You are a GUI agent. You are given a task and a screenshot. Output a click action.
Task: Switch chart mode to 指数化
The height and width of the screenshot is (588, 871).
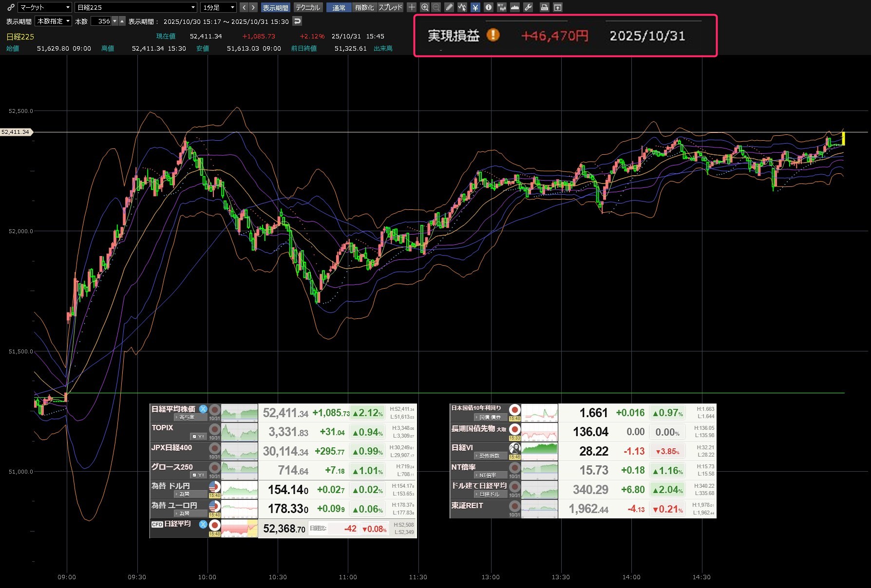[x=364, y=7]
